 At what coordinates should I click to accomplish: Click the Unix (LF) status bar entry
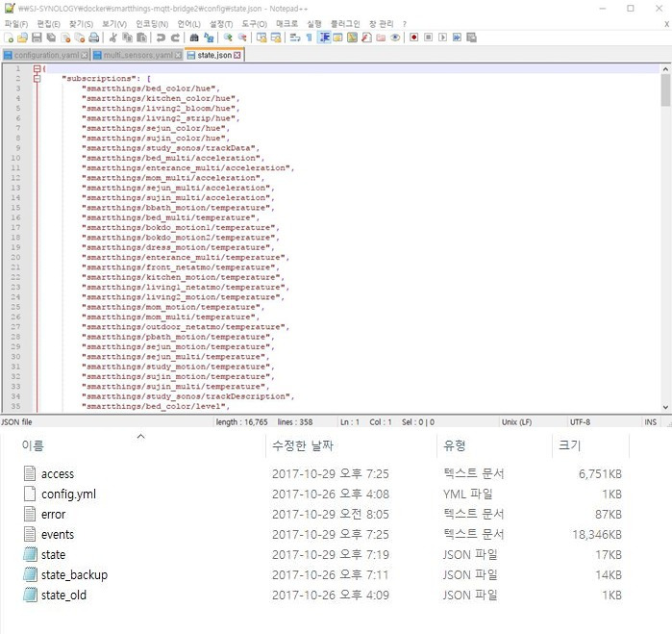click(x=516, y=422)
